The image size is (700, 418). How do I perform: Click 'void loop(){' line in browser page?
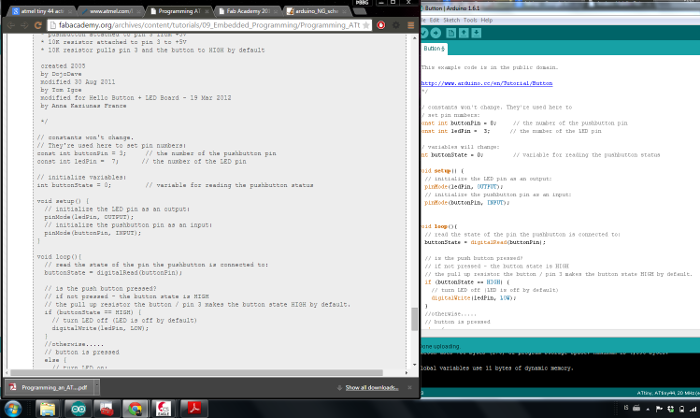click(59, 257)
